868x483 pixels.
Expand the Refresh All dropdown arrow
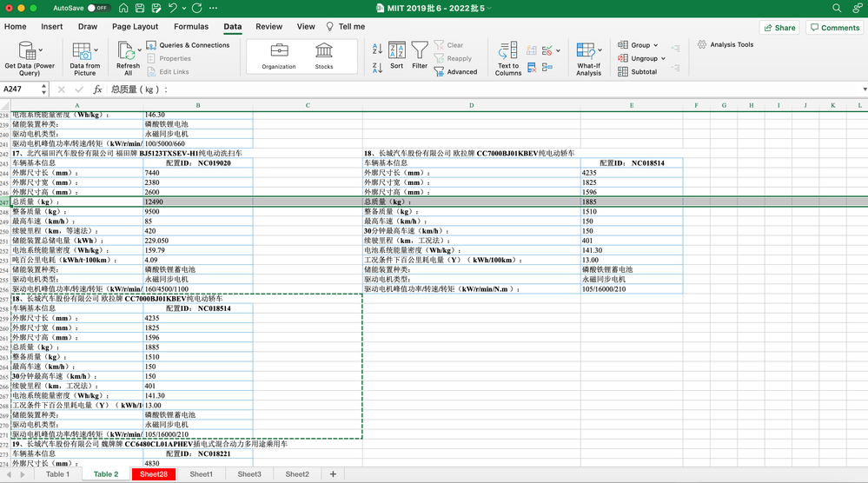140,50
